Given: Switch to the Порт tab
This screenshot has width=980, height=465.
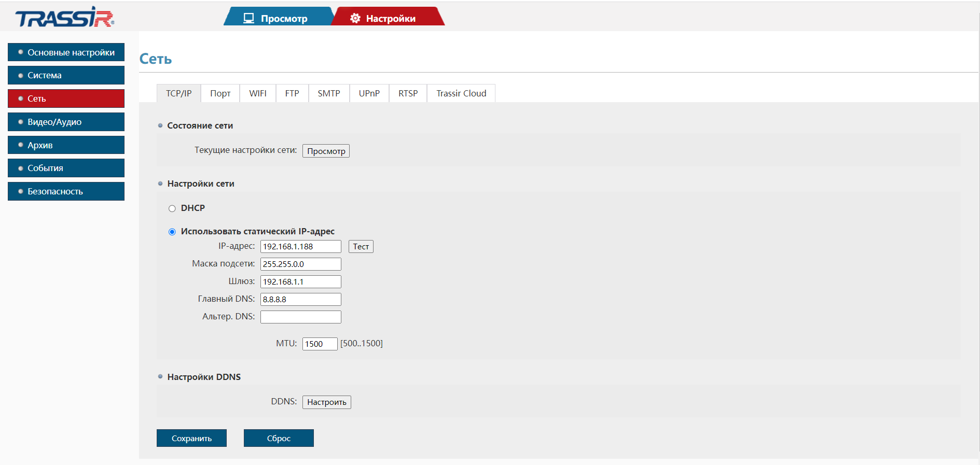Looking at the screenshot, I should click(x=220, y=93).
